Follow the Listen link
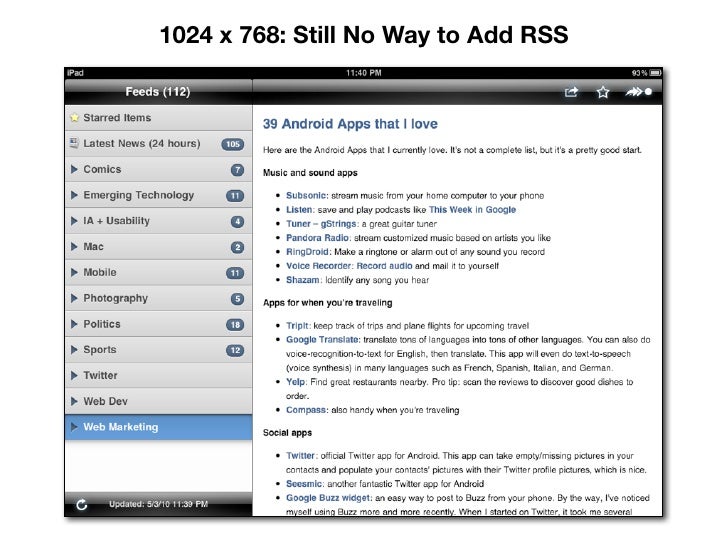 coord(299,210)
